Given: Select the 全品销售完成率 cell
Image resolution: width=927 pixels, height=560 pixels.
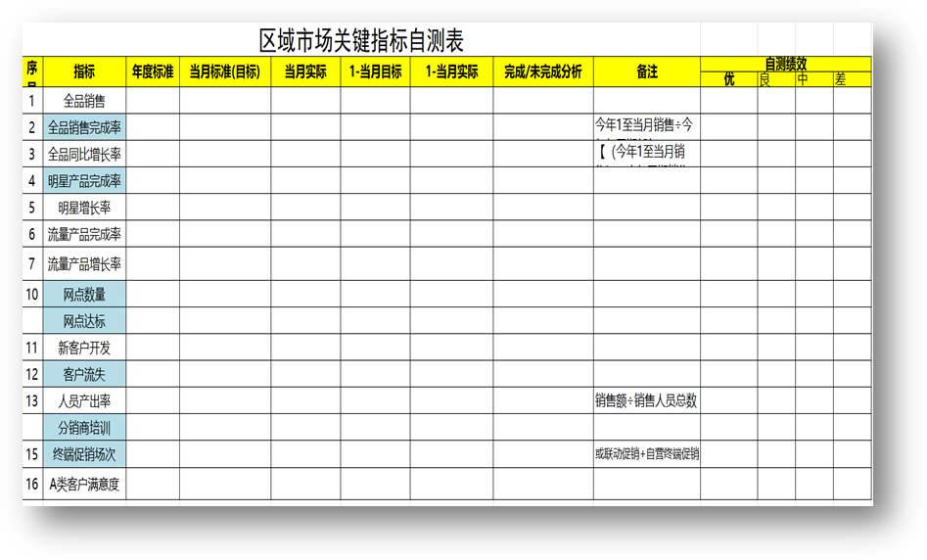Looking at the screenshot, I should click(x=84, y=127).
